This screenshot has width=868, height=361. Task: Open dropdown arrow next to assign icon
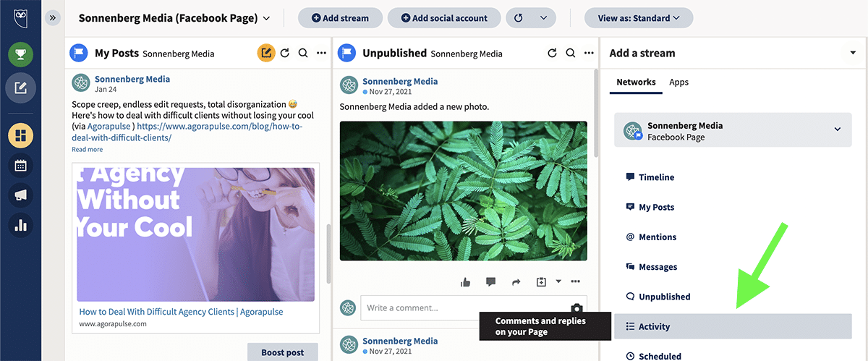[558, 281]
